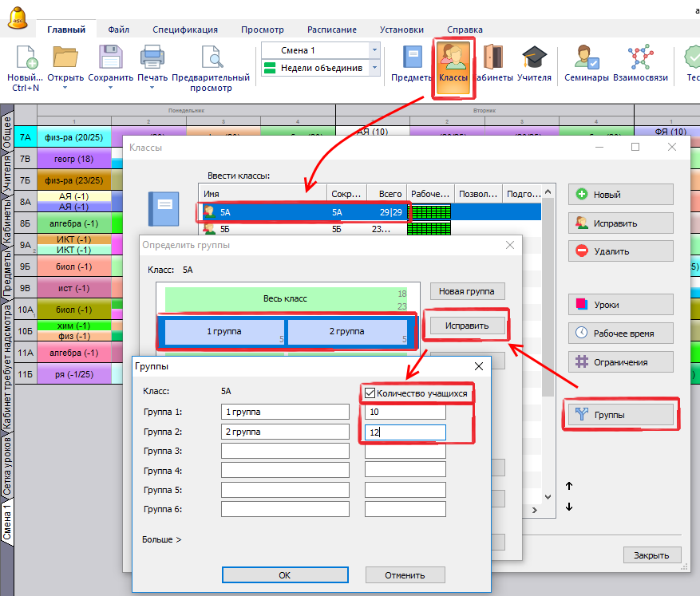Click the Группы button in Классы dialog

(x=621, y=414)
